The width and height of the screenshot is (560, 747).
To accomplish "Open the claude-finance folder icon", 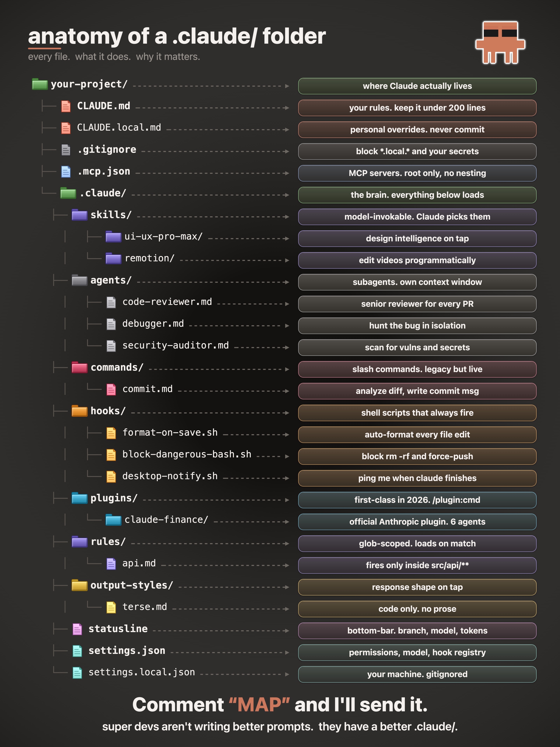I will 113,520.
